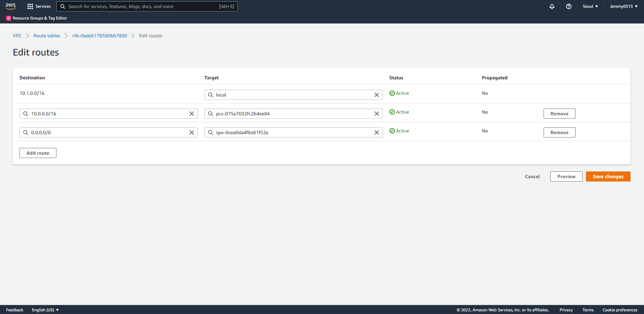Image resolution: width=644 pixels, height=314 pixels.
Task: Open the Privacy footer link
Action: point(566,310)
